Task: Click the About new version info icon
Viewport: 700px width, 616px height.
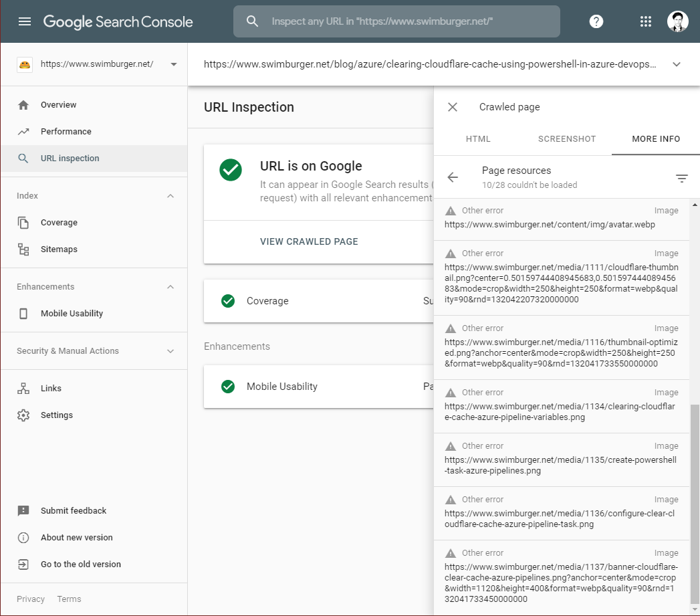Action: coord(23,537)
